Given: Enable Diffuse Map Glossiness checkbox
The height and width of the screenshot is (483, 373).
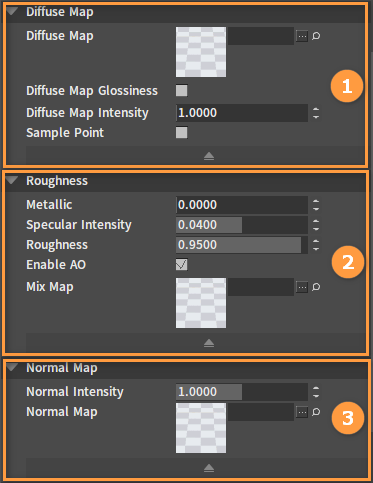Looking at the screenshot, I should [182, 91].
